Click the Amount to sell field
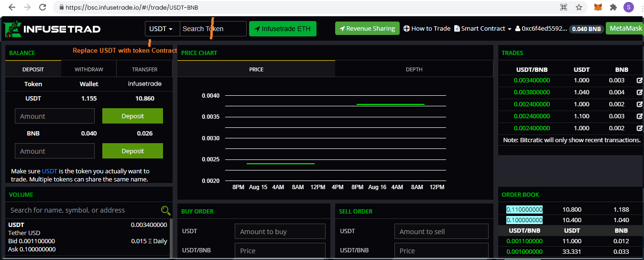This screenshot has height=260, width=644. point(441,231)
